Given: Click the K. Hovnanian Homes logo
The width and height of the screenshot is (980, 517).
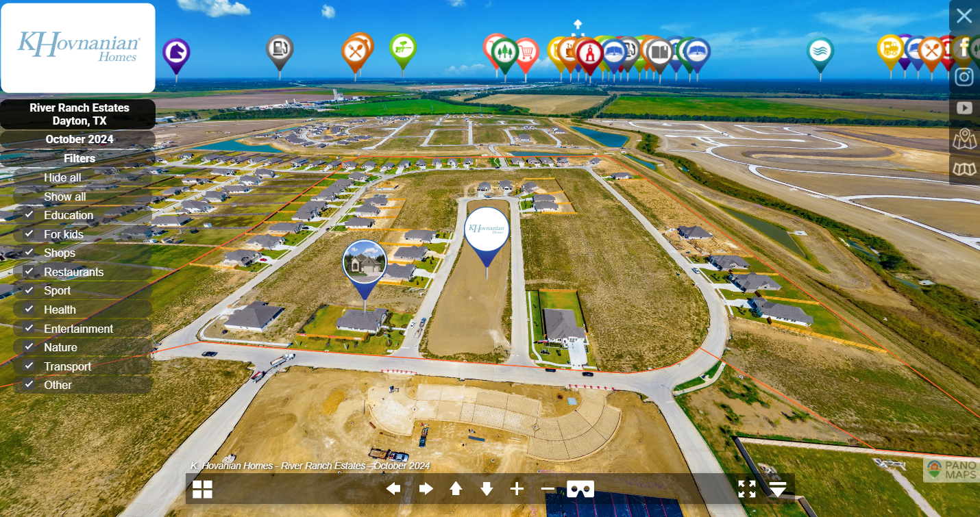Looking at the screenshot, I should pos(78,47).
